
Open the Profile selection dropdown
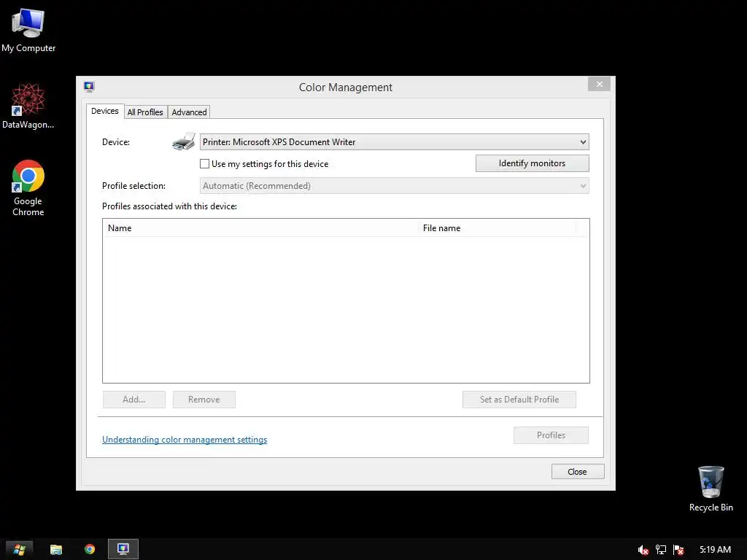pos(394,186)
